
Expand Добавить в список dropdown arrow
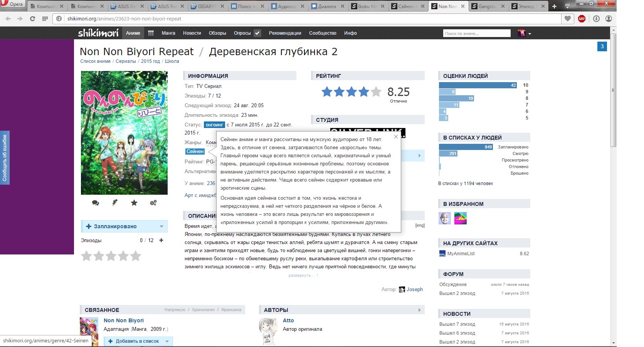167,341
